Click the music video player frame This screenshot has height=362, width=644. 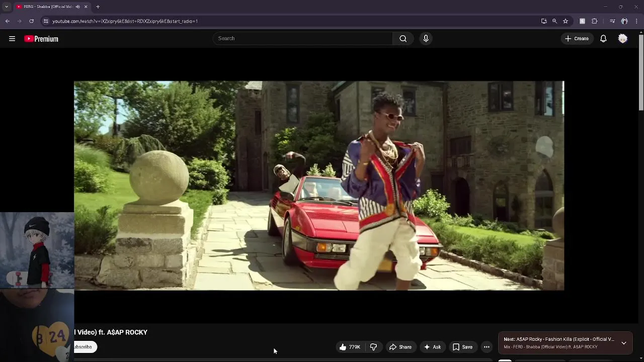click(319, 186)
